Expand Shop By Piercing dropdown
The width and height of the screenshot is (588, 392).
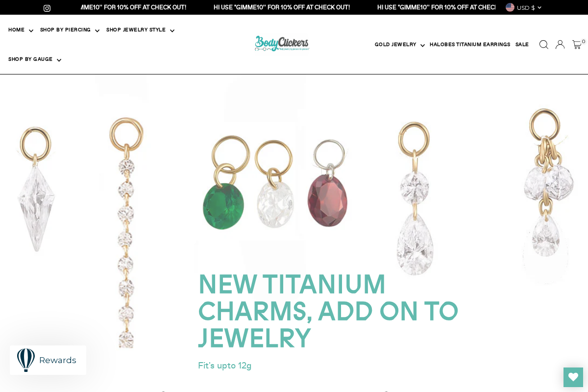[x=70, y=30]
